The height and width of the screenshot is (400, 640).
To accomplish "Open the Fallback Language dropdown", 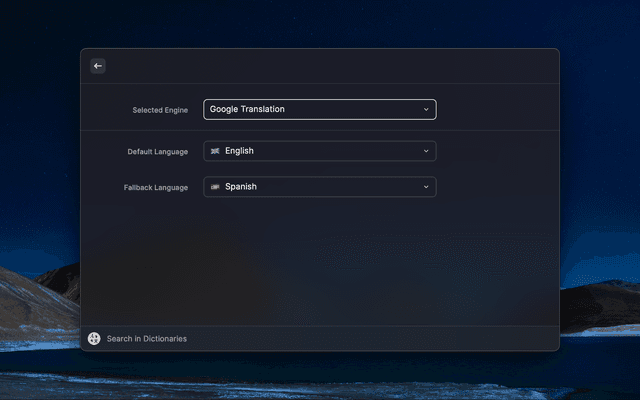I will [319, 187].
